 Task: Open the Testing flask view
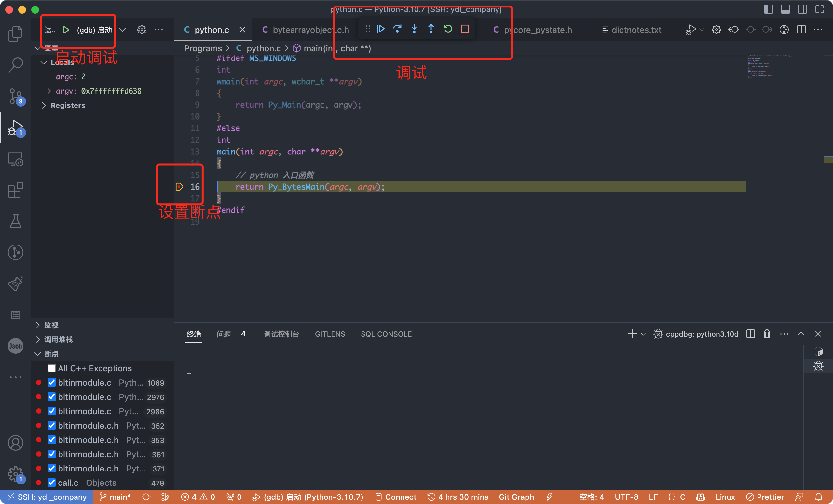pyautogui.click(x=15, y=221)
